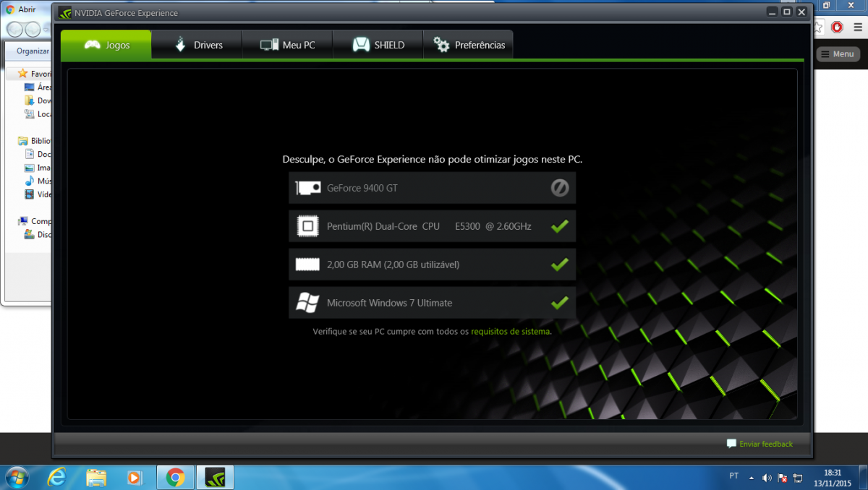Select the Meu PC tab

point(287,45)
